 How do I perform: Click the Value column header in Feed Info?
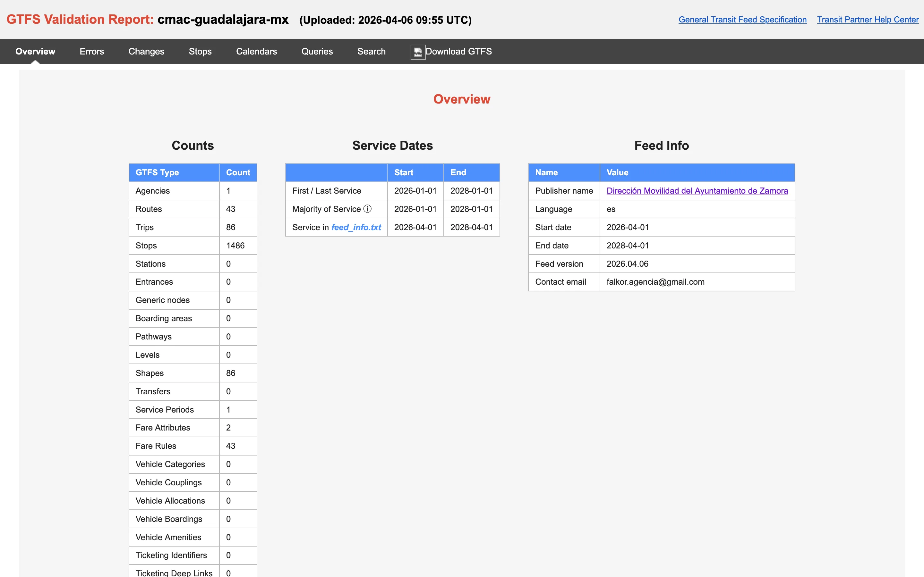point(697,172)
